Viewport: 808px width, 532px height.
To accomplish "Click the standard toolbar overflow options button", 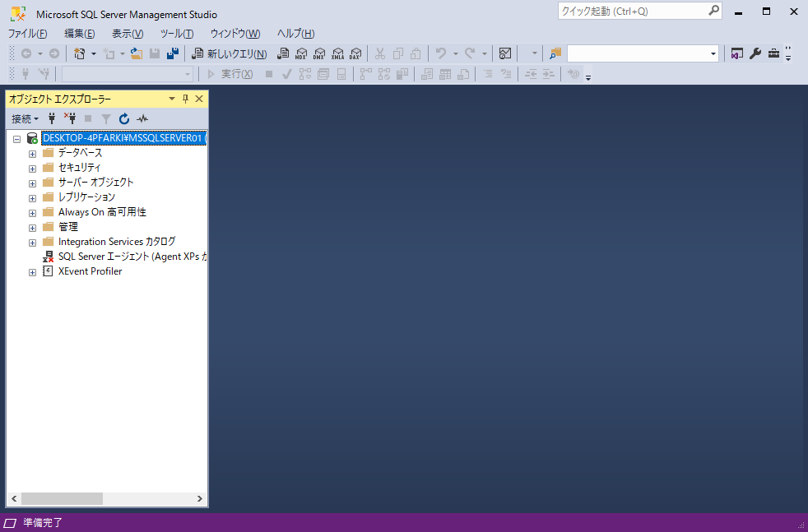I will (x=788, y=53).
